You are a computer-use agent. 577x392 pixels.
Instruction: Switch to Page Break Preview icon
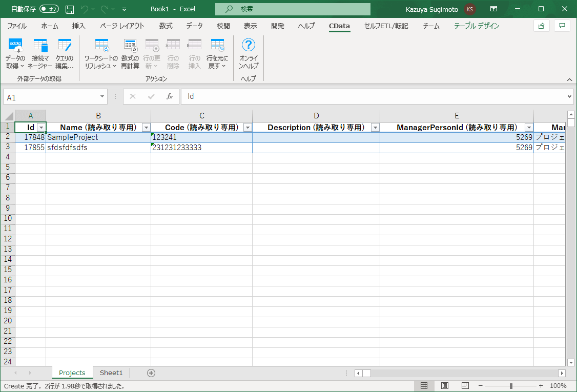[x=465, y=386]
